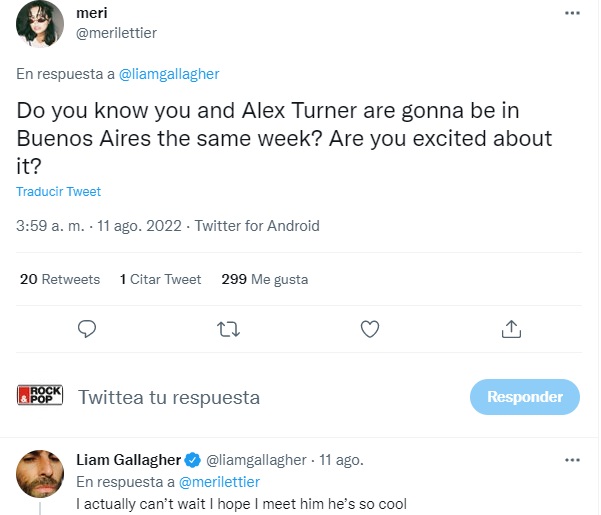View the 1 Citar Tweet list
601x515 pixels.
(160, 279)
